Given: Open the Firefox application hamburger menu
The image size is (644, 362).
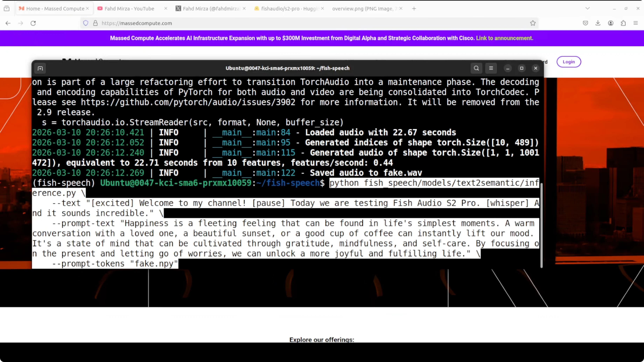Looking at the screenshot, I should coord(635,23).
